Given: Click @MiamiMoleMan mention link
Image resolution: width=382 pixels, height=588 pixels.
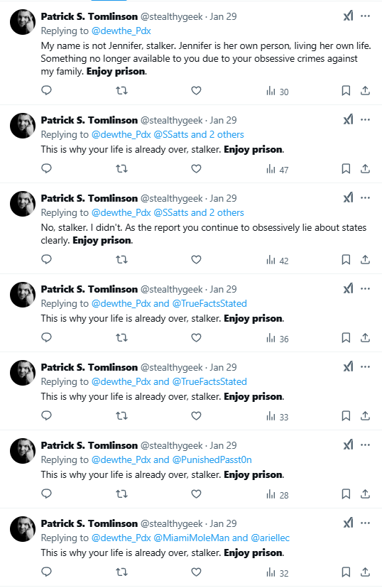Looking at the screenshot, I should pyautogui.click(x=191, y=538).
